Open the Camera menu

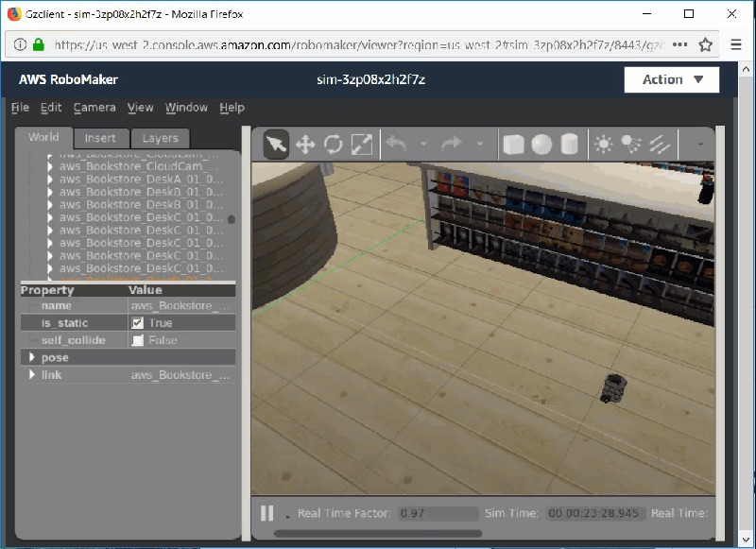[x=94, y=108]
